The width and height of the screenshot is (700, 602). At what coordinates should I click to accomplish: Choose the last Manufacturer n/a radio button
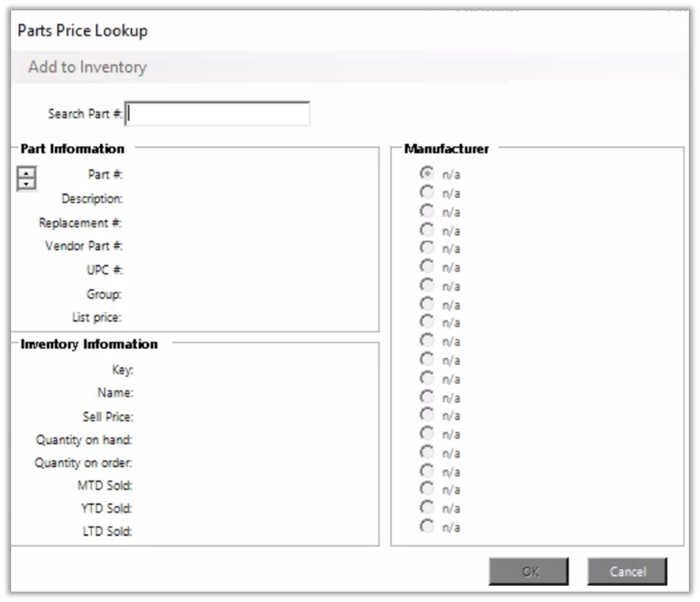point(428,526)
